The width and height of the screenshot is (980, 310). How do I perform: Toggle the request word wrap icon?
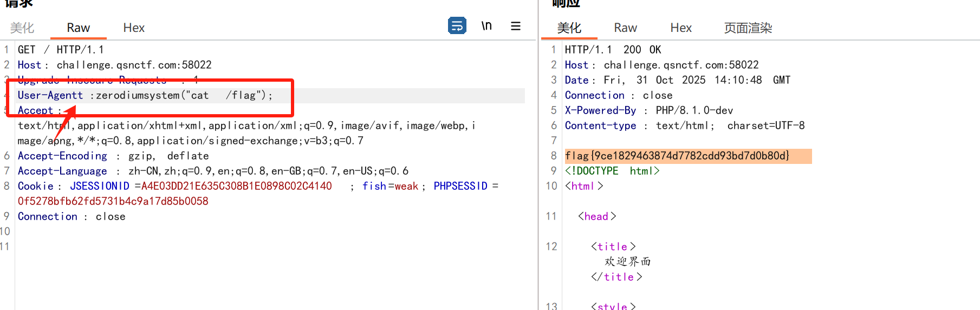tap(457, 25)
